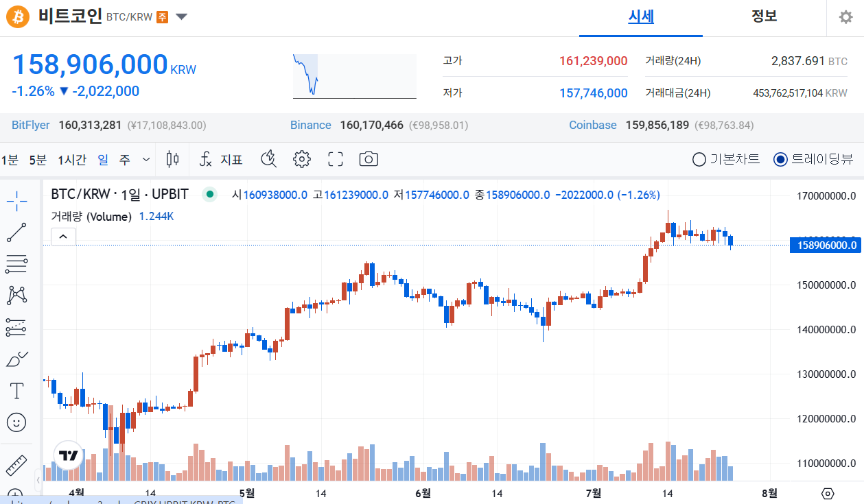Switch to the 정보 tab
Viewport: 864px width, 504px height.
(764, 16)
